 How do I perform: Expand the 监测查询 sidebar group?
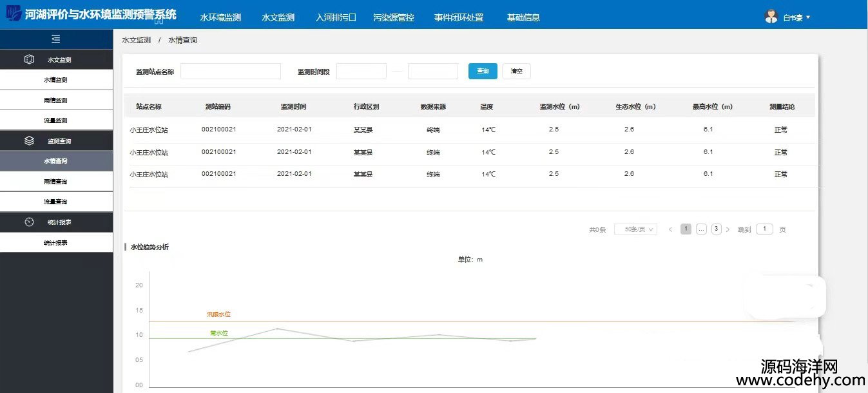pyautogui.click(x=56, y=140)
